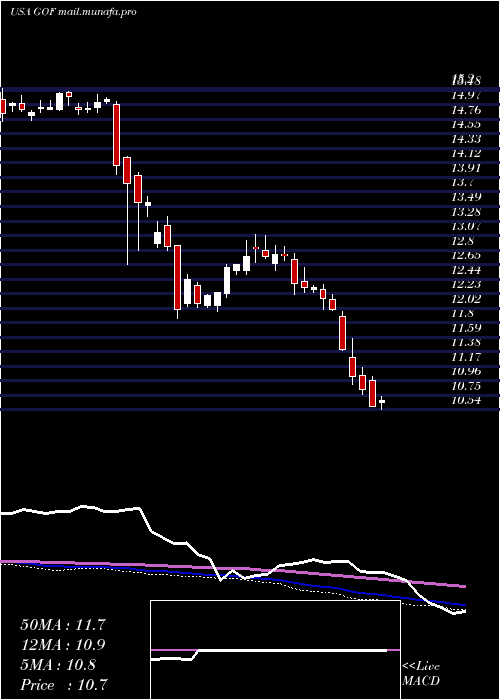Click the 50MA : 11.7 readout
This screenshot has width=500, height=700.
coord(63,625)
